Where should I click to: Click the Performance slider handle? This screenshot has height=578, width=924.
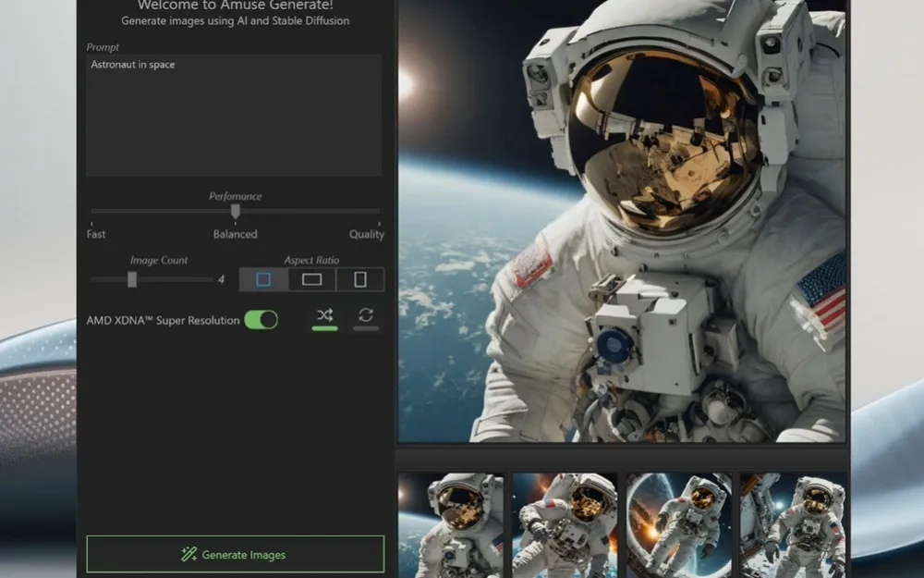tap(235, 211)
